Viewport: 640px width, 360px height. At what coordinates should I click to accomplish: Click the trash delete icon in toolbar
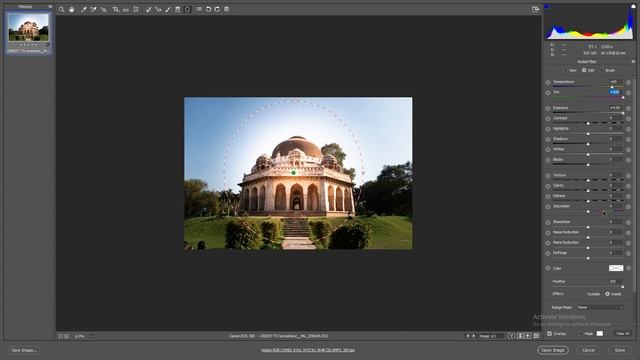click(x=227, y=9)
